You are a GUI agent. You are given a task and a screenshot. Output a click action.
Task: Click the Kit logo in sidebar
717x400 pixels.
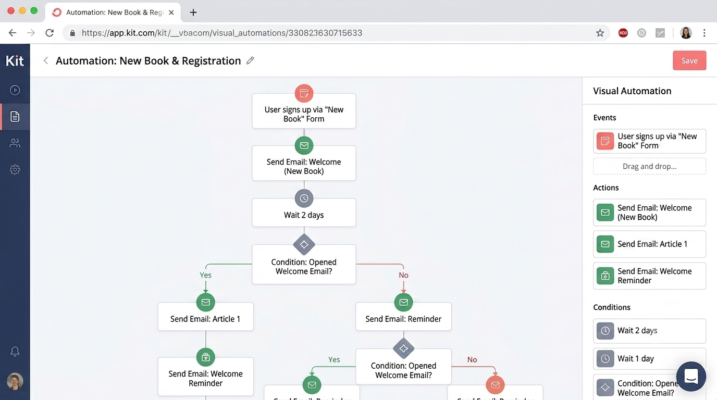coord(15,61)
